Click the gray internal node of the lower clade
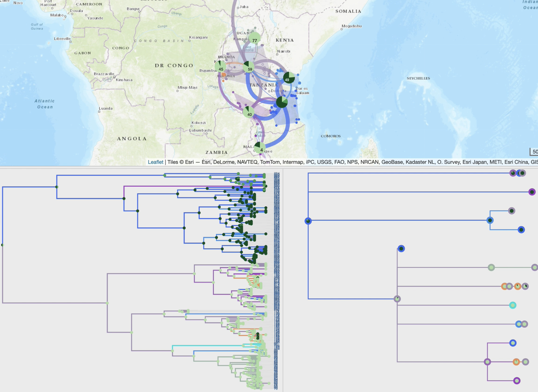This screenshot has width=538, height=392. [397, 299]
